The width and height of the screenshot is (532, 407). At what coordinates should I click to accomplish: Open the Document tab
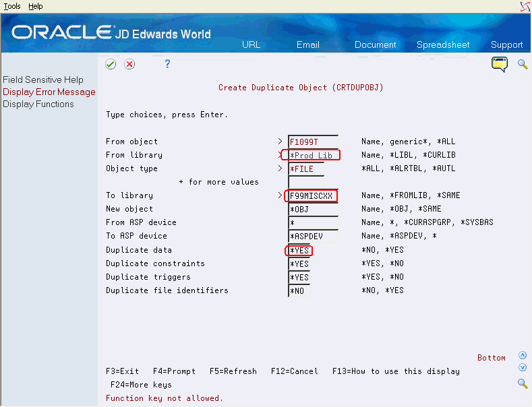376,44
